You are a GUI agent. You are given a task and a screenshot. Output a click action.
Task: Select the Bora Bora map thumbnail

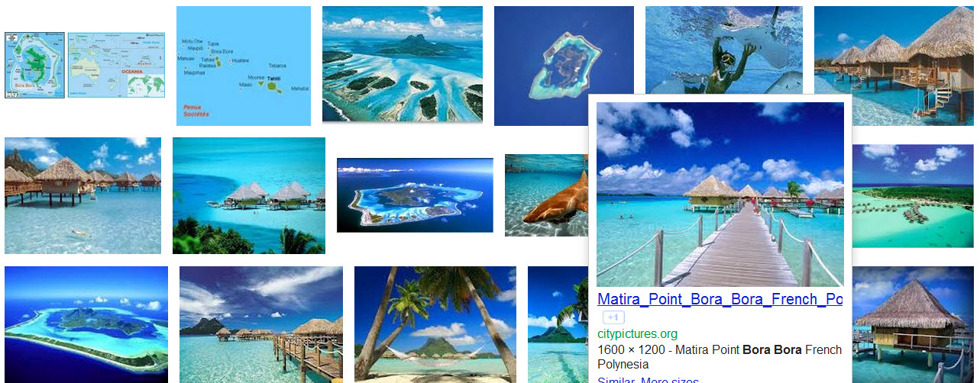tap(34, 65)
